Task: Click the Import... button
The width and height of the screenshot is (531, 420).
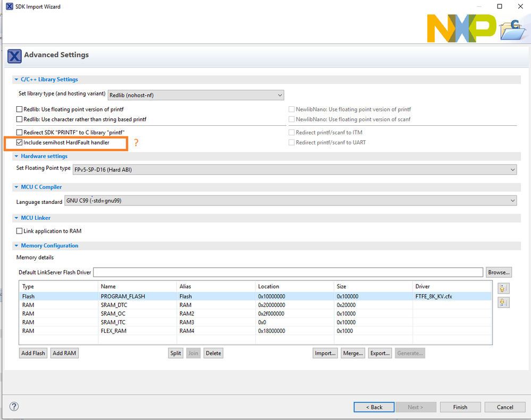Action: [325, 353]
